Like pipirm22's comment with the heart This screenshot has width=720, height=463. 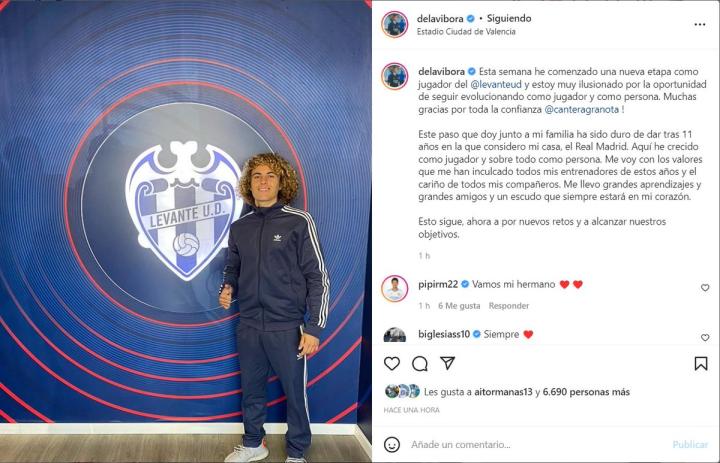[705, 288]
